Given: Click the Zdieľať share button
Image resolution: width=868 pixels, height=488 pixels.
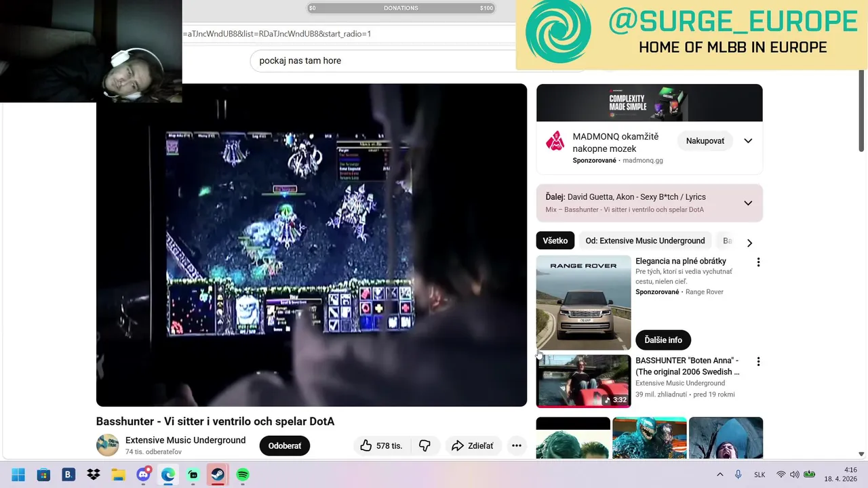Looking at the screenshot, I should (473, 445).
